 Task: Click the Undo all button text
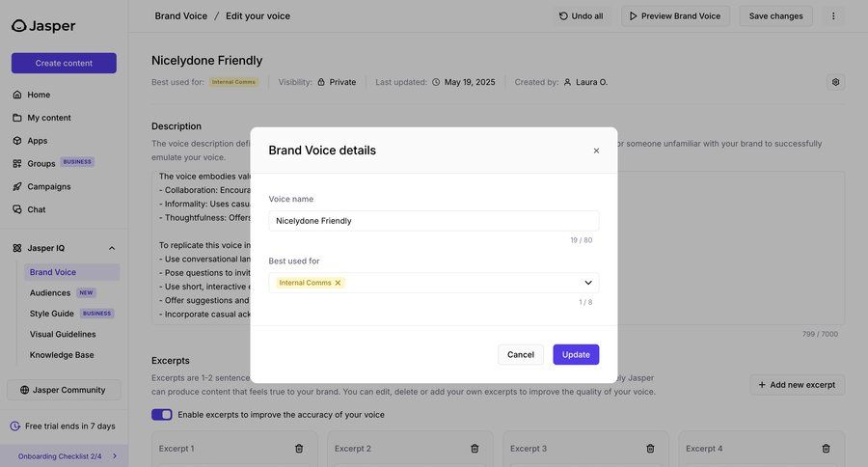[586, 16]
